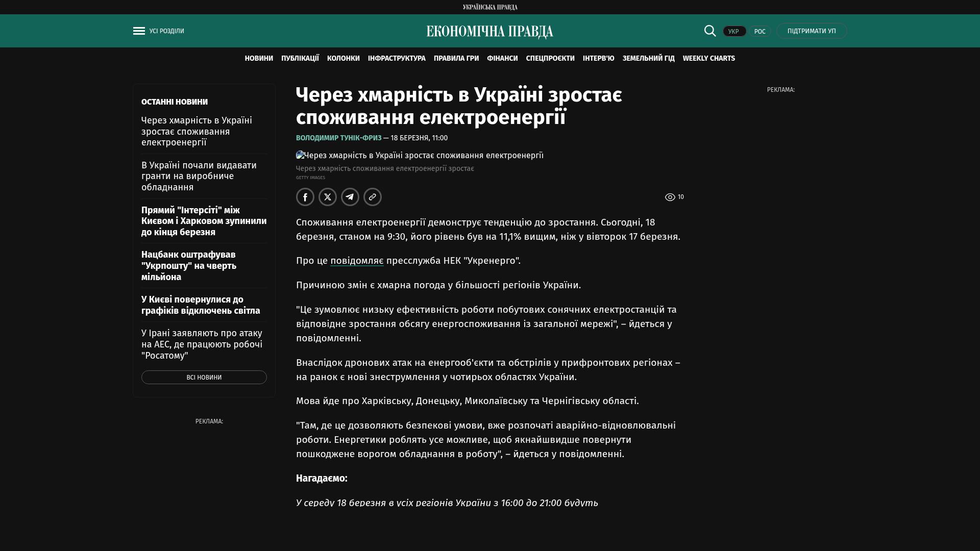The image size is (980, 551).
Task: Expand the Усі розділи menu
Action: point(166,31)
